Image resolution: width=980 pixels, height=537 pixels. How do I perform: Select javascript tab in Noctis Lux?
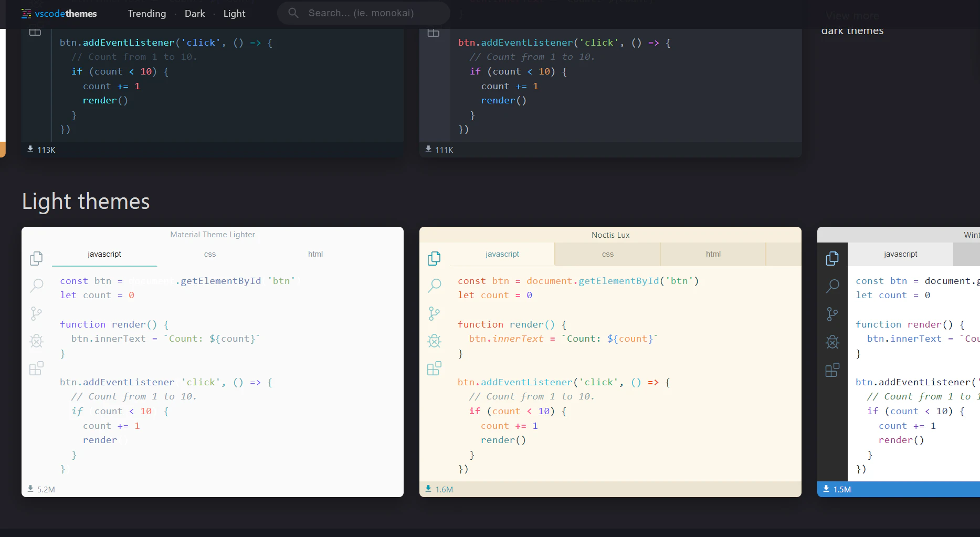pyautogui.click(x=502, y=254)
